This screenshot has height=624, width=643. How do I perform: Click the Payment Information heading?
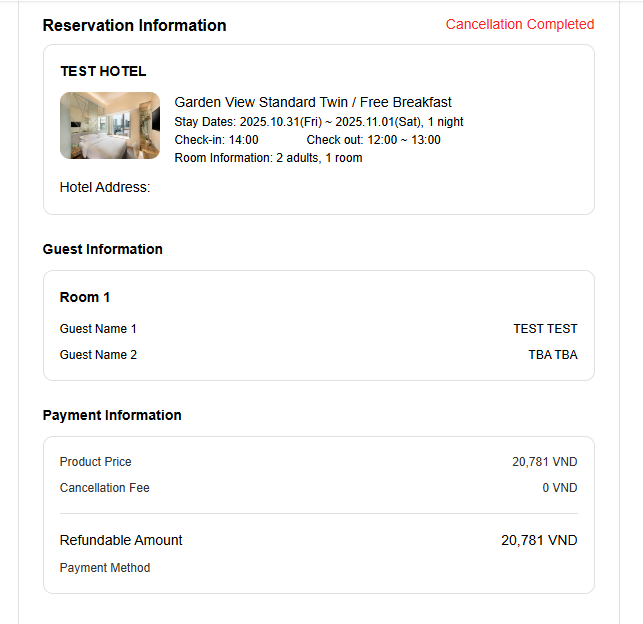click(x=112, y=415)
